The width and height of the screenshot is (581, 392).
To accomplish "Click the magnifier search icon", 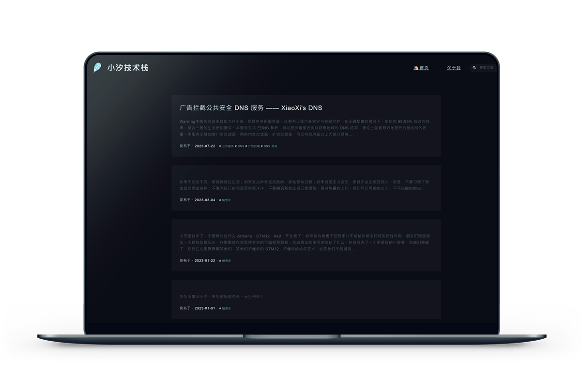I will (474, 68).
